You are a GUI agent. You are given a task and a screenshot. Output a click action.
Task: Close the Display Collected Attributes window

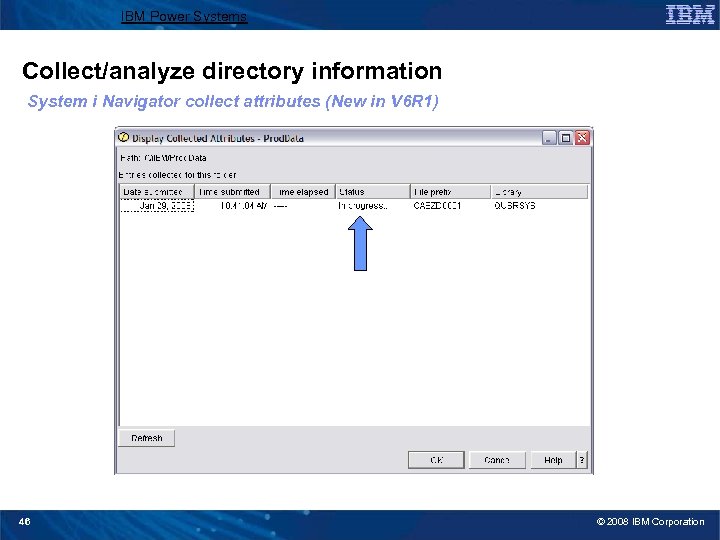[582, 138]
